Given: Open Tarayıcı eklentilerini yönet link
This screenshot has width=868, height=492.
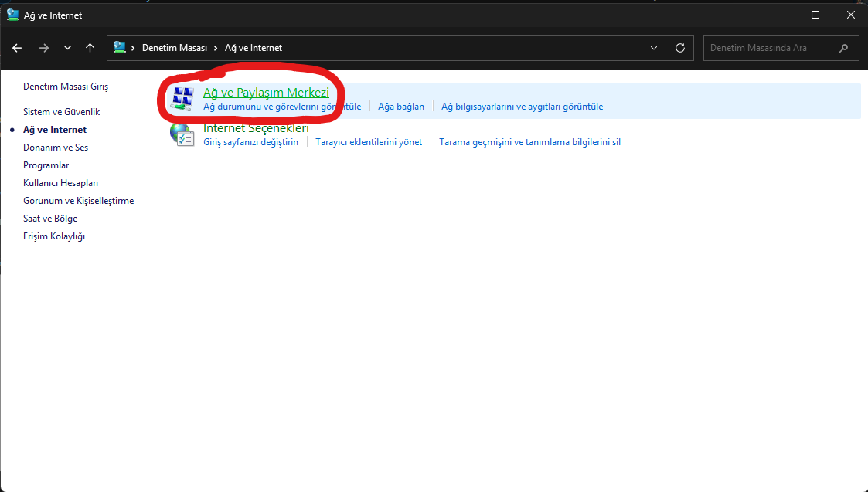Looking at the screenshot, I should (369, 142).
